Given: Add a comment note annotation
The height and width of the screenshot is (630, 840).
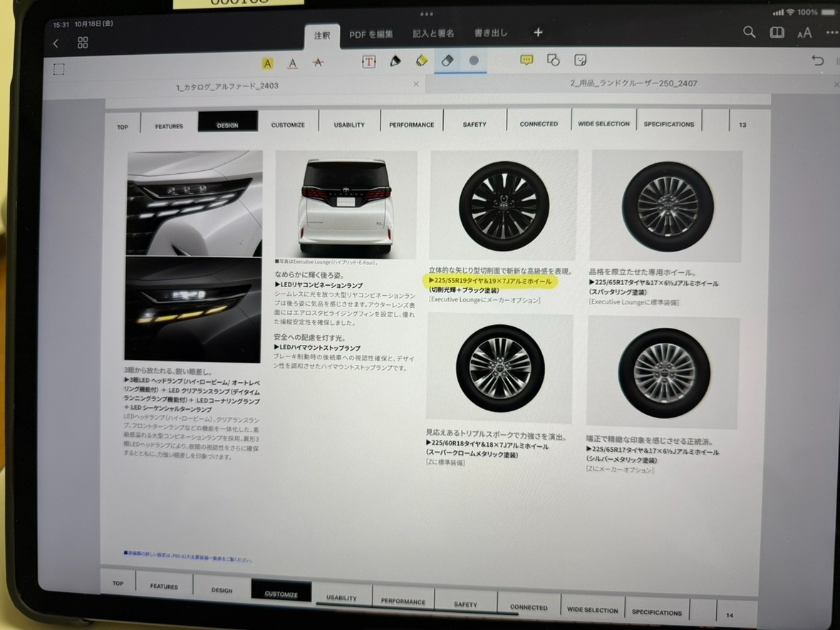Looking at the screenshot, I should click(x=527, y=59).
